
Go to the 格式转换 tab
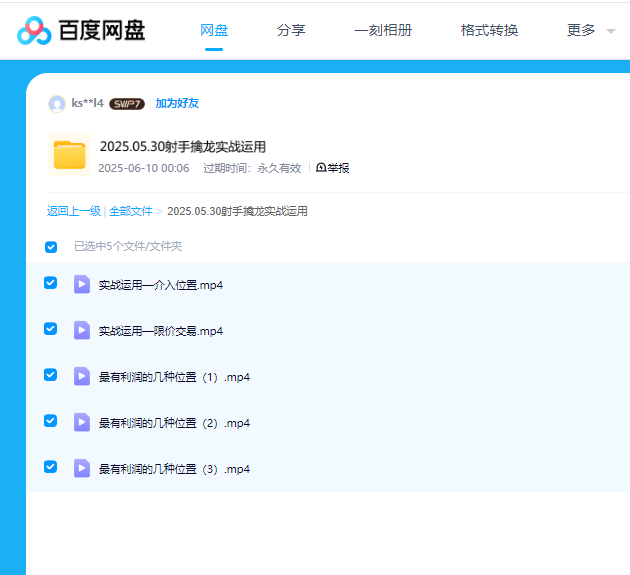click(x=489, y=30)
